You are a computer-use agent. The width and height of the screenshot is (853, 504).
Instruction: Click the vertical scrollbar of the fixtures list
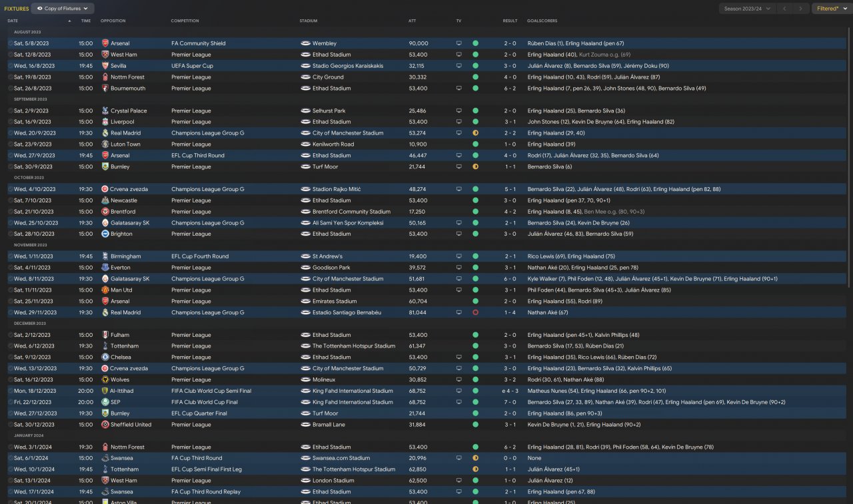(849, 157)
